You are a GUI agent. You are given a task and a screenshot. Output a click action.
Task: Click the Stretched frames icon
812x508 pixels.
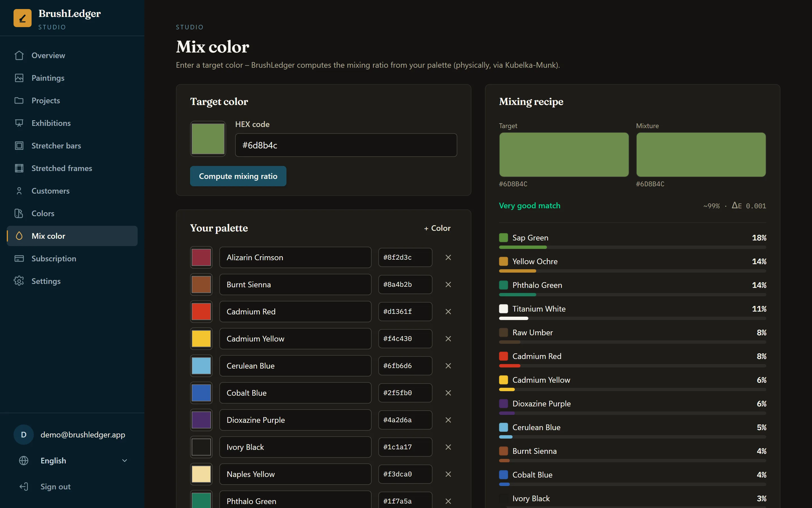coord(19,168)
